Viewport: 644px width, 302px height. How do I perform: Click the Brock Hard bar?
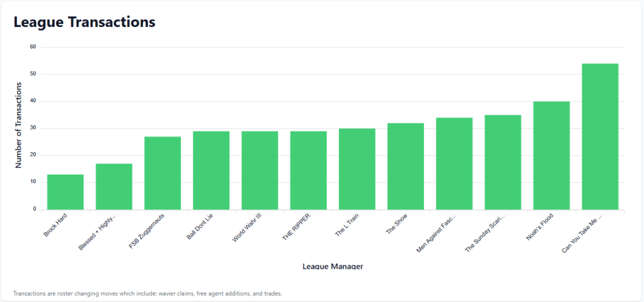66,192
